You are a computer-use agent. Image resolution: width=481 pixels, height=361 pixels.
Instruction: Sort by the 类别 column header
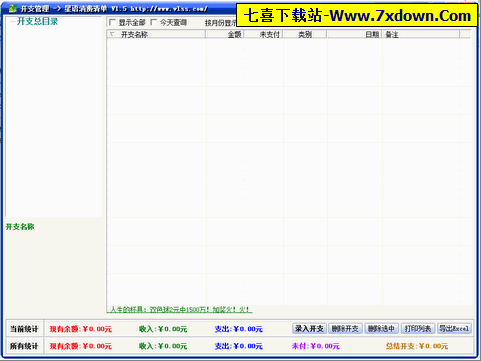tap(305, 34)
